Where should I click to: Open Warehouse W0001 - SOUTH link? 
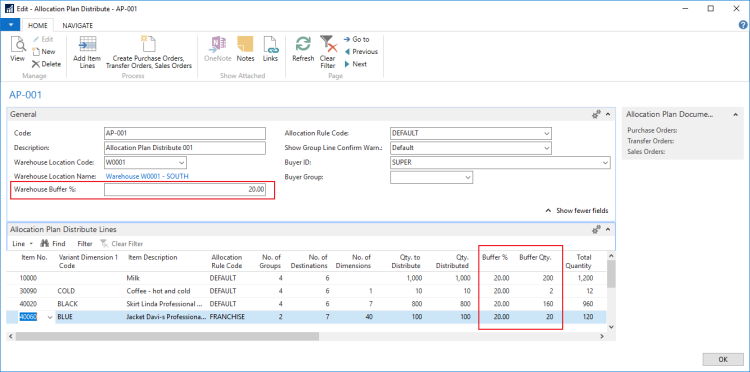coord(147,176)
